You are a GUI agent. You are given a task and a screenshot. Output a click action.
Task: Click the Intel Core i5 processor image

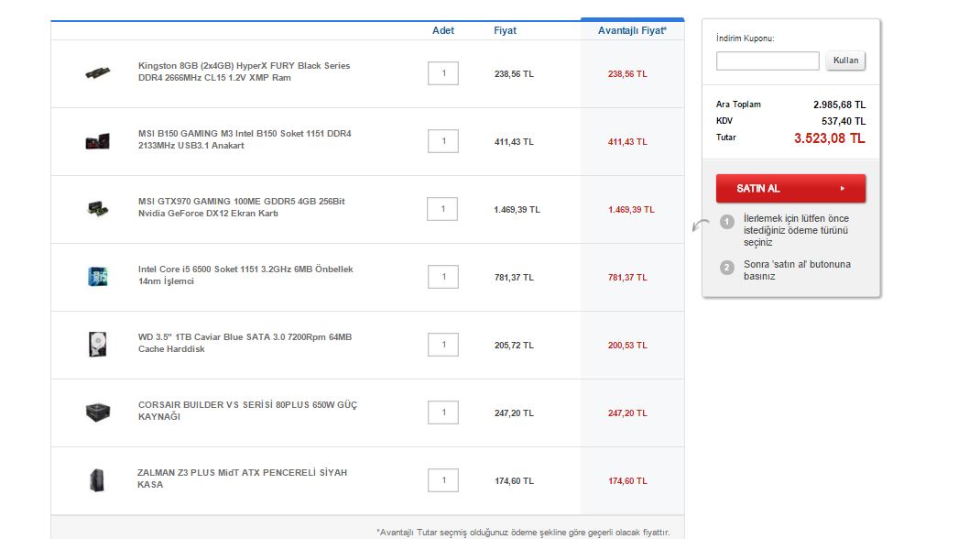[x=97, y=276]
